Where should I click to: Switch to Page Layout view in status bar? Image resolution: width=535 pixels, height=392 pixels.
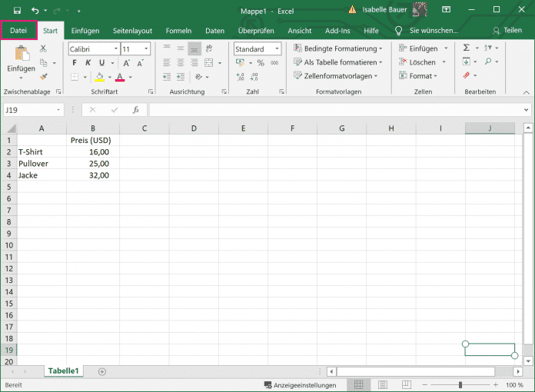382,384
